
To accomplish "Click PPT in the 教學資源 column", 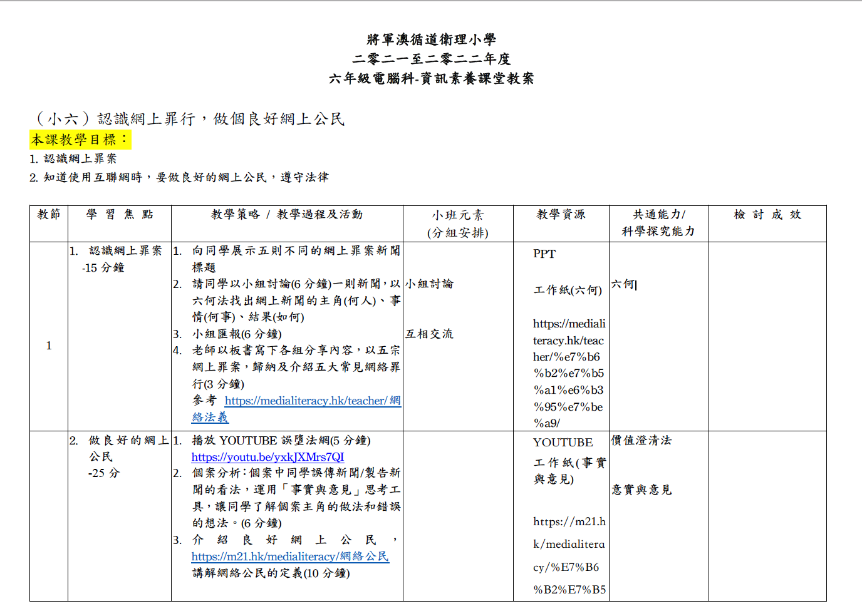I will click(544, 254).
